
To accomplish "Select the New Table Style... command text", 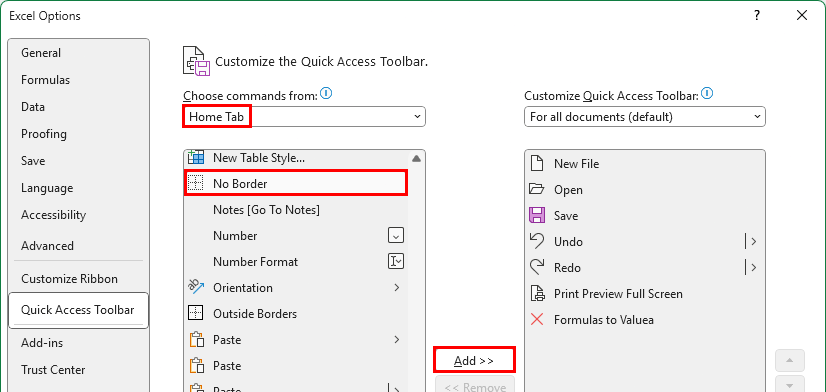I will 259,157.
